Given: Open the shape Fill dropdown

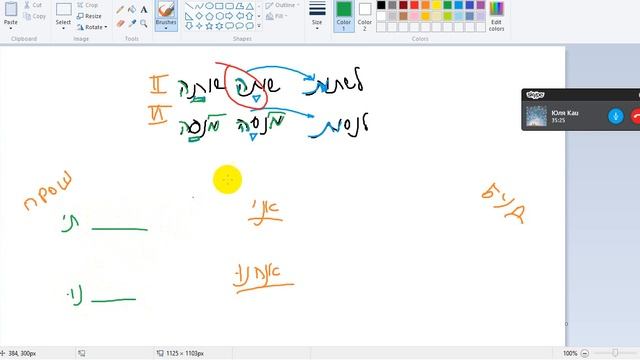Looking at the screenshot, I should click(277, 16).
